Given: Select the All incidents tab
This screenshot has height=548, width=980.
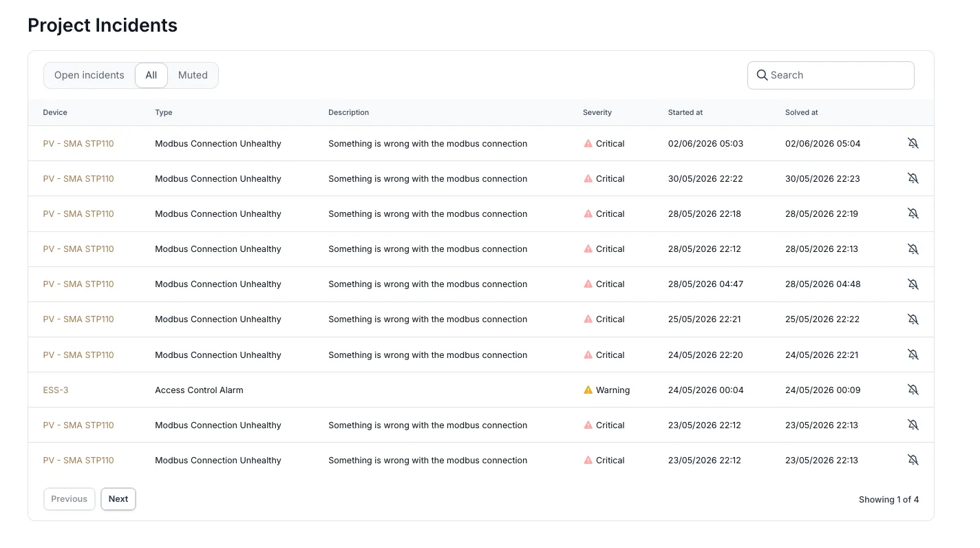Looking at the screenshot, I should [x=151, y=75].
